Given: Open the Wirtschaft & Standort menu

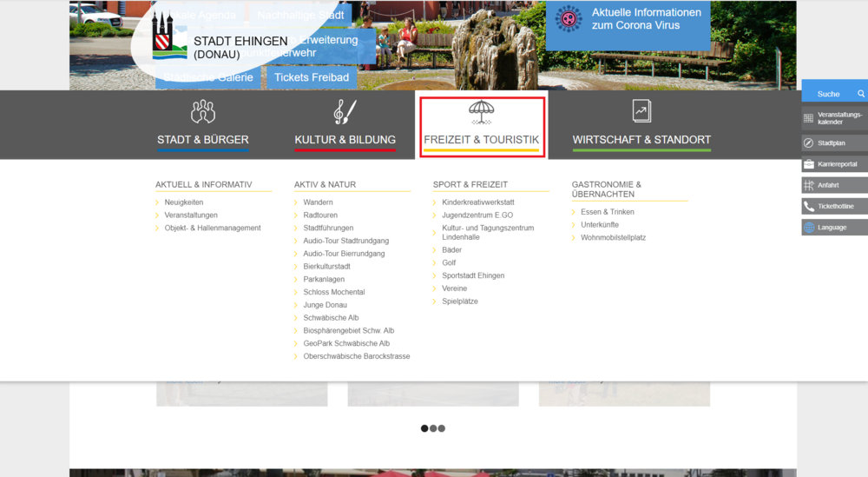Looking at the screenshot, I should pos(641,140).
